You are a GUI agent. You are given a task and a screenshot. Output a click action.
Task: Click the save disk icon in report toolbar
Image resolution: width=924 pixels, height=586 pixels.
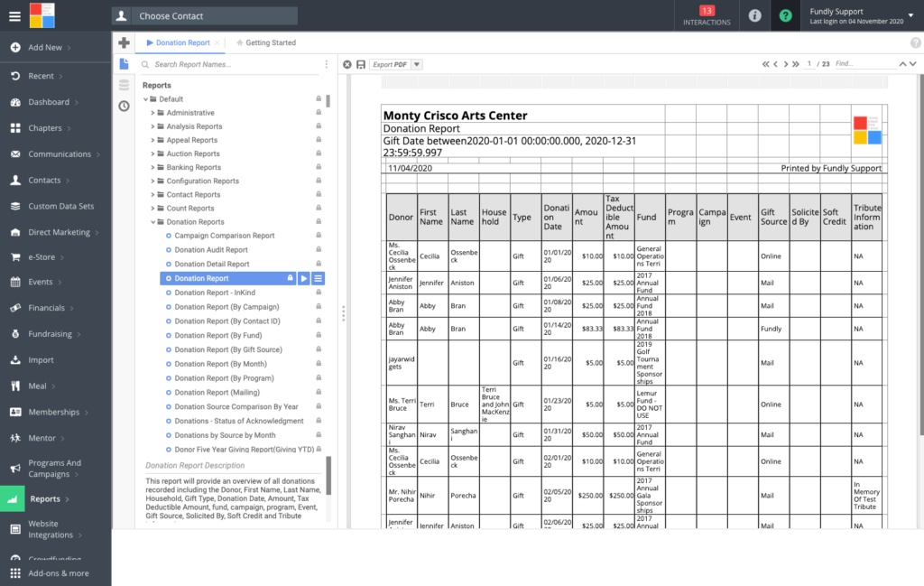(x=361, y=64)
